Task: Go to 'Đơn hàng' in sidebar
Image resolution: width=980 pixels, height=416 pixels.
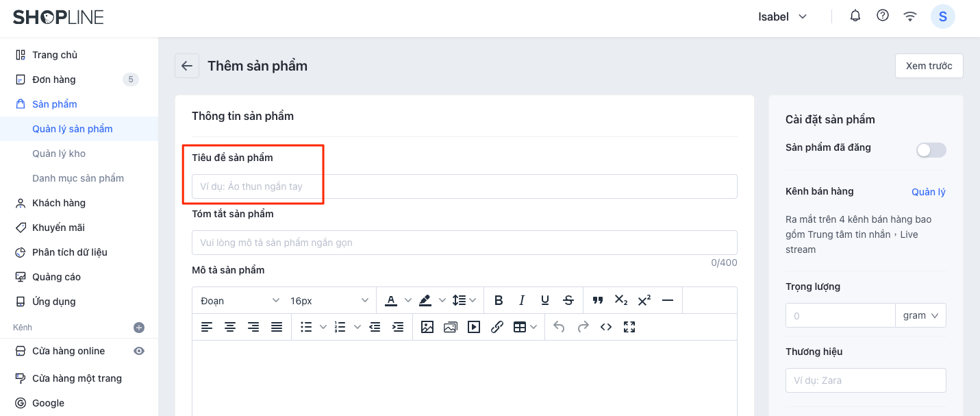Action: click(x=54, y=79)
